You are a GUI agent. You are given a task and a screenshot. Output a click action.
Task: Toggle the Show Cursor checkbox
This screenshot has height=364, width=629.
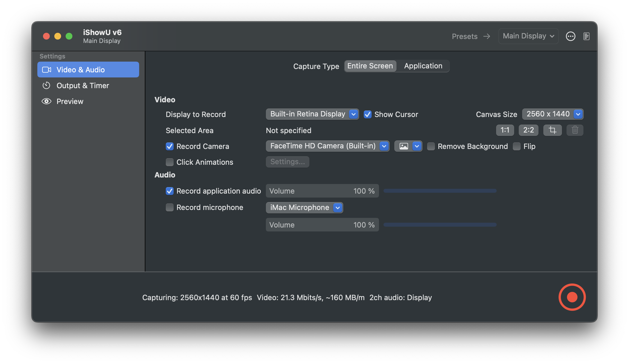click(x=367, y=114)
